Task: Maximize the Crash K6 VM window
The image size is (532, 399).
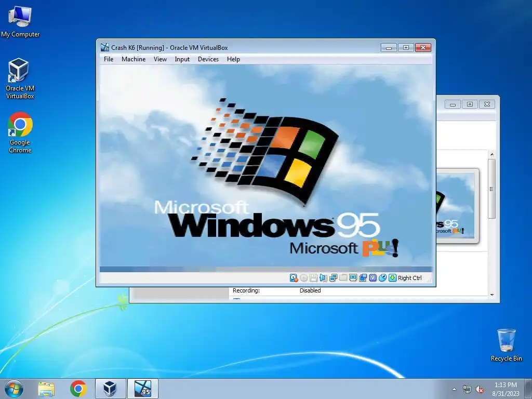Action: [406, 47]
